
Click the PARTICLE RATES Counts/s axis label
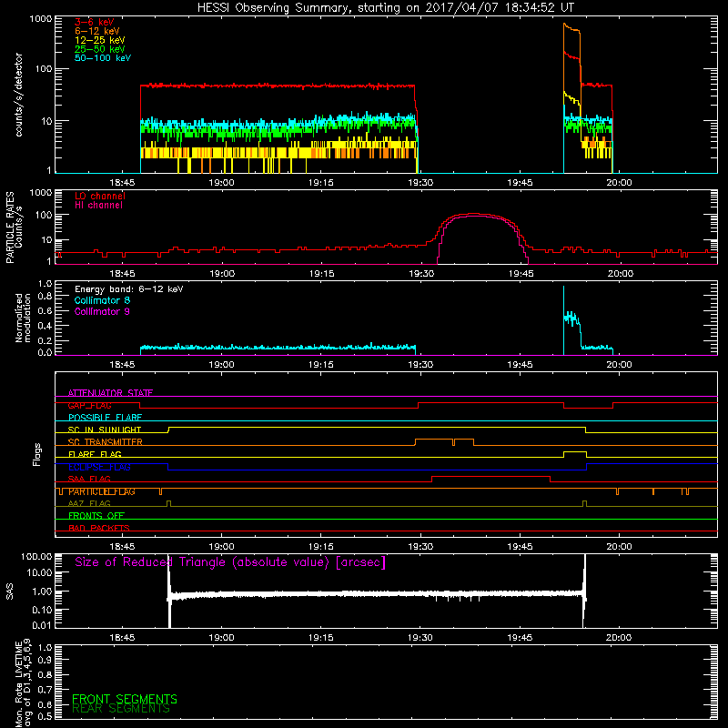(x=14, y=227)
